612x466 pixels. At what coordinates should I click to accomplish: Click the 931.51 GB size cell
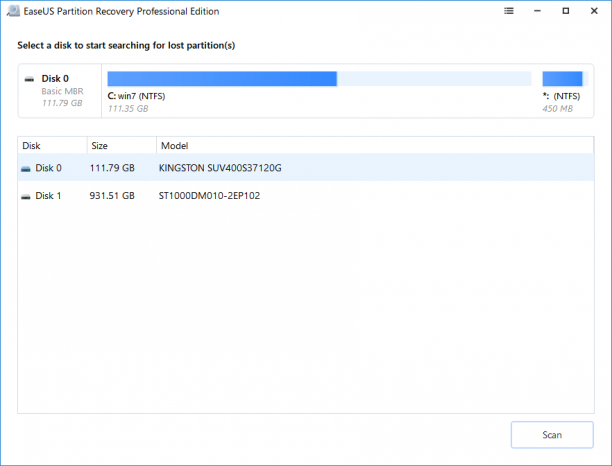tap(112, 196)
